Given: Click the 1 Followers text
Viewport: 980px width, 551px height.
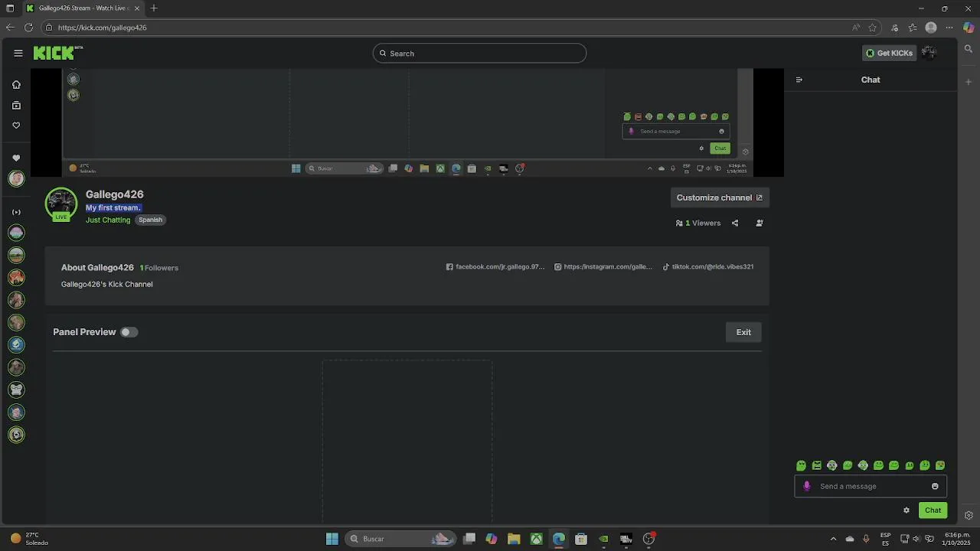Looking at the screenshot, I should click(158, 268).
